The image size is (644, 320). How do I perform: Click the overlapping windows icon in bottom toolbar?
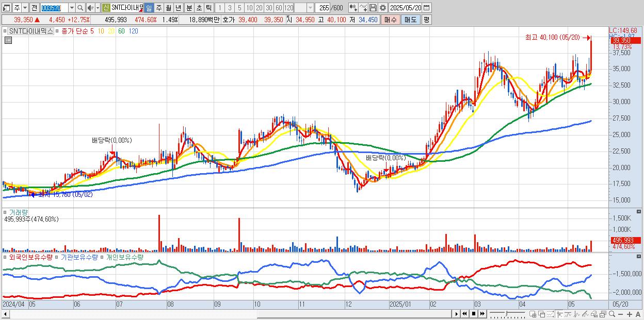pos(541,314)
